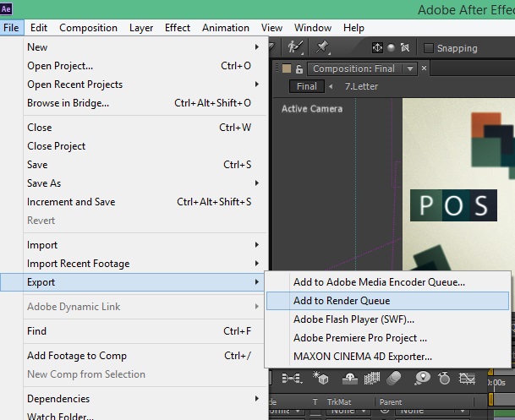Screen dimensions: 515x420
Task: Choose Adobe Premiere Pro Project export
Action: 387,338
